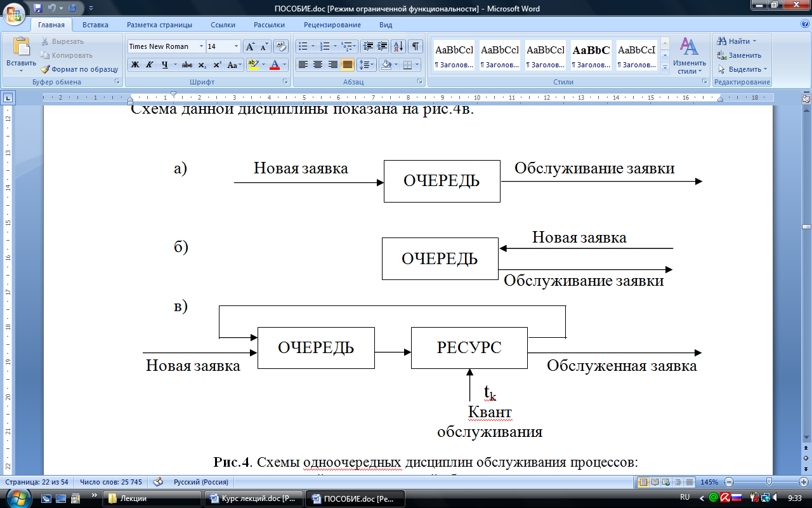
Task: Clear formatting with the eraser icon
Action: pyautogui.click(x=281, y=46)
